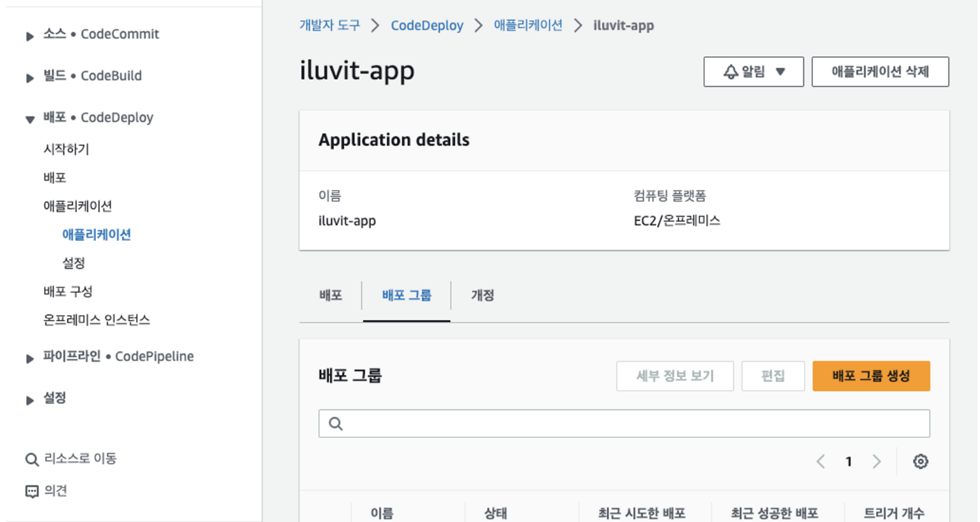Select page number 1

pos(848,462)
